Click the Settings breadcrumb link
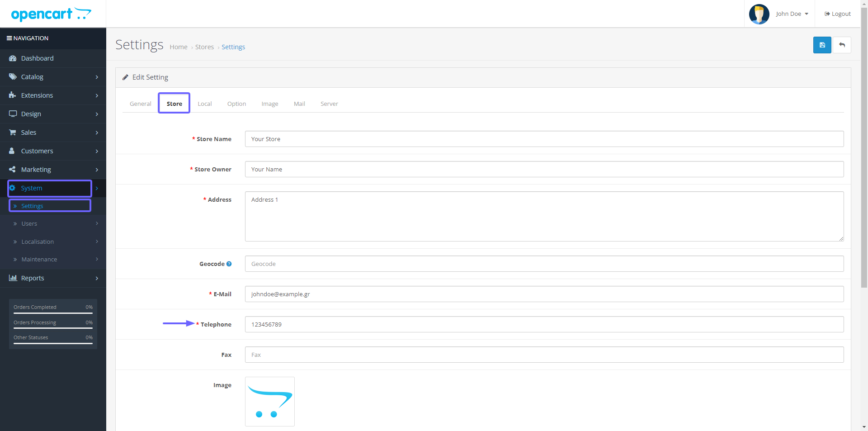The image size is (868, 431). tap(233, 47)
